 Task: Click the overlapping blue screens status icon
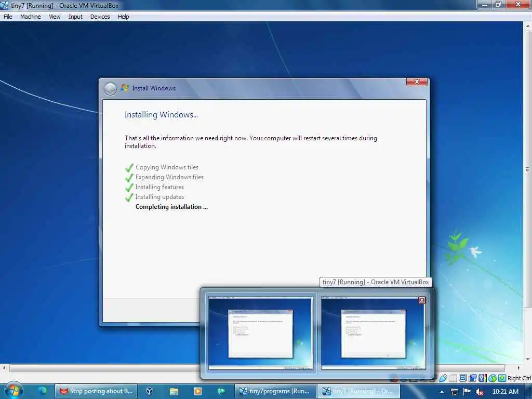pyautogui.click(x=472, y=378)
